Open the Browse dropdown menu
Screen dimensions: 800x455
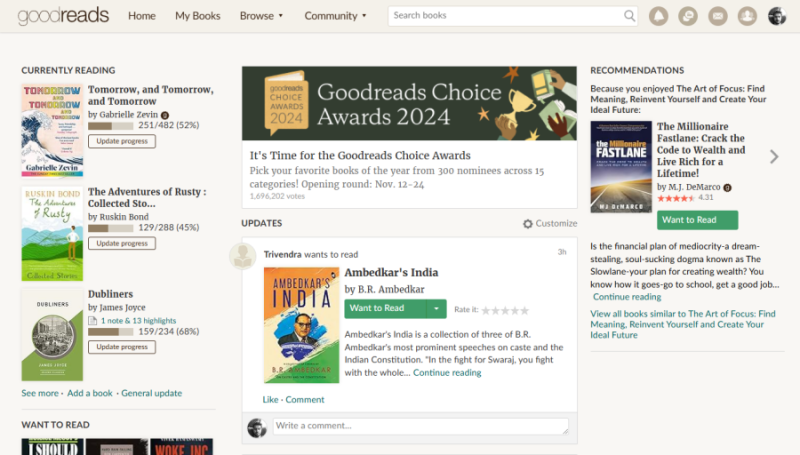point(262,16)
